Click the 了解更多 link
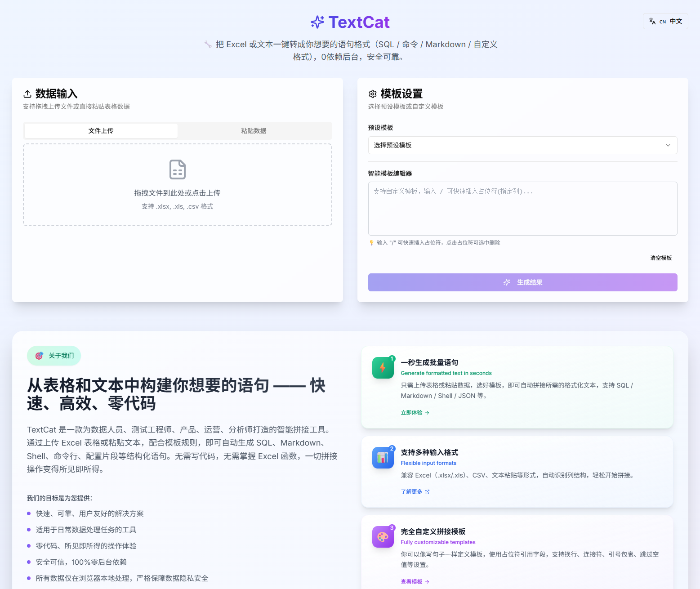Screen dimensions: 700x589 [415, 492]
